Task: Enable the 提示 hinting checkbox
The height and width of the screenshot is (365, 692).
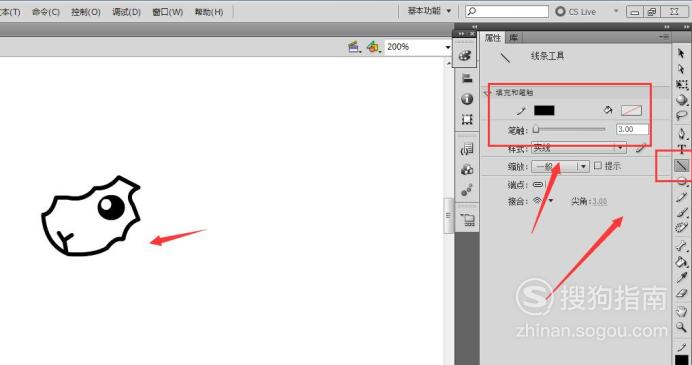Action: (598, 166)
